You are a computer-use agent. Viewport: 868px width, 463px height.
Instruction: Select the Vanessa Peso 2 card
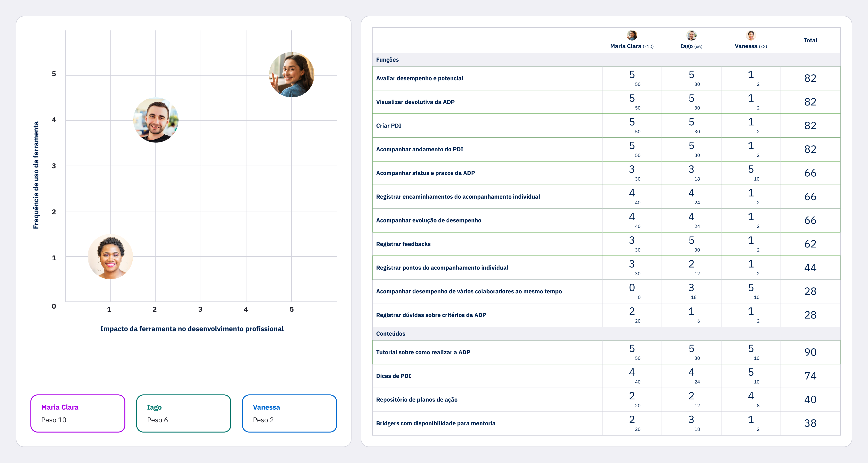(289, 413)
